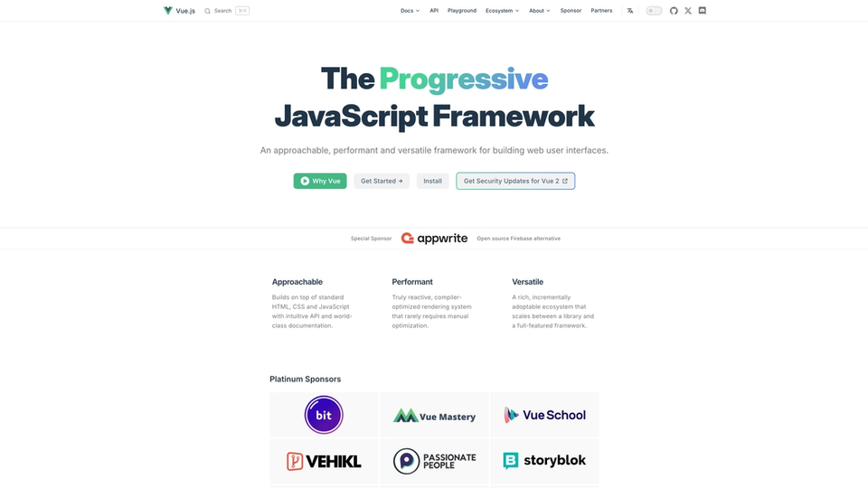The width and height of the screenshot is (868, 488).
Task: Open the X (Twitter) icon link
Action: (x=688, y=11)
